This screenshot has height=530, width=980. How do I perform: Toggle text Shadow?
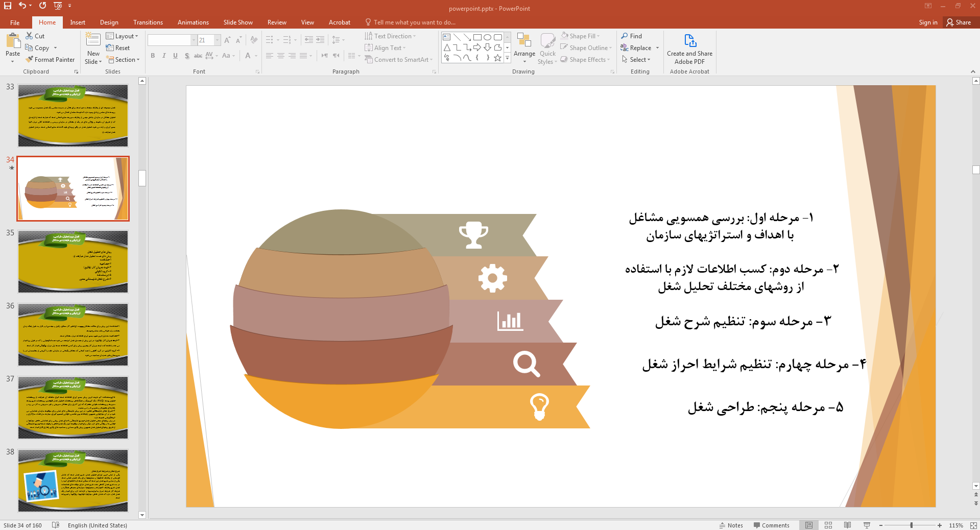pos(187,56)
